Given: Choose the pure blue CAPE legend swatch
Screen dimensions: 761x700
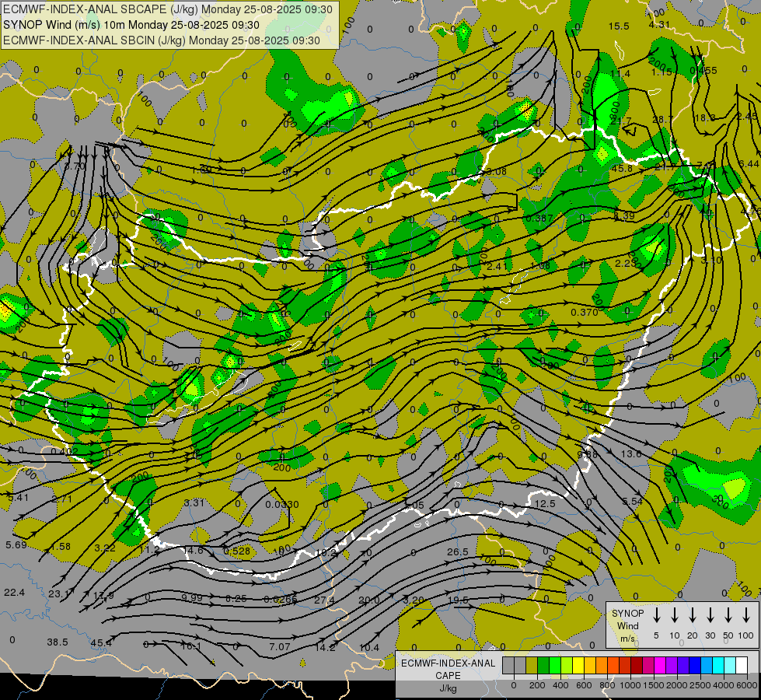Looking at the screenshot, I should pyautogui.click(x=694, y=666).
